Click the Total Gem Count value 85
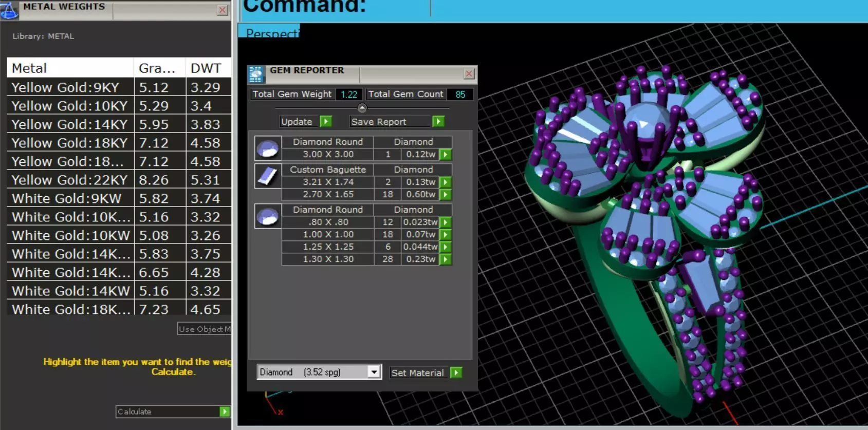This screenshot has height=430, width=868. tap(460, 95)
